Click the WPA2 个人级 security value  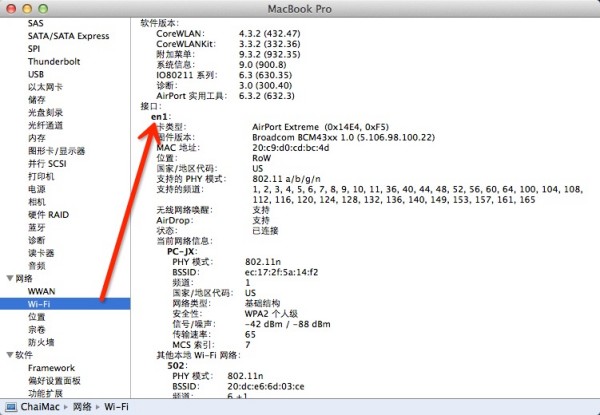[271, 314]
